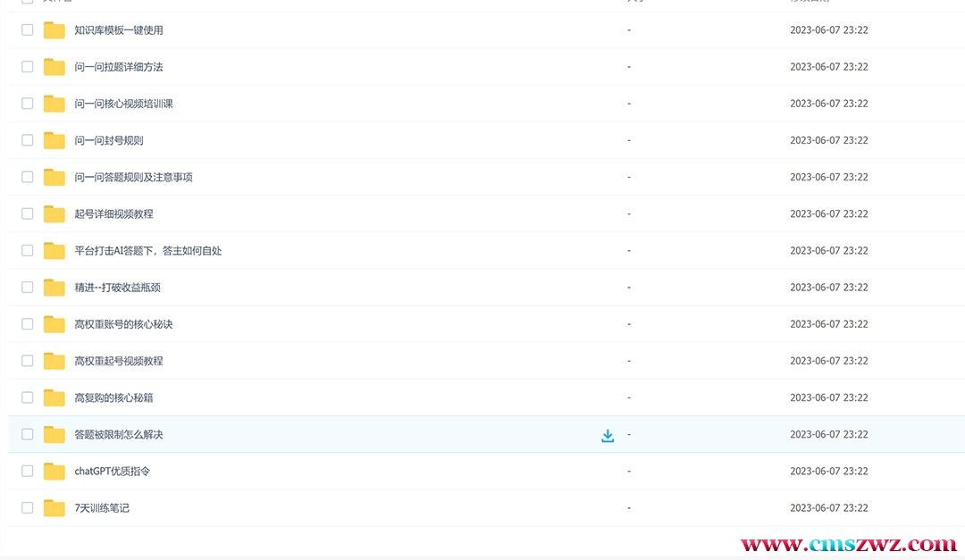Viewport: 965px width, 560px height.
Task: Click the folder icon beside 高复购的核心秘籍
Action: [55, 397]
